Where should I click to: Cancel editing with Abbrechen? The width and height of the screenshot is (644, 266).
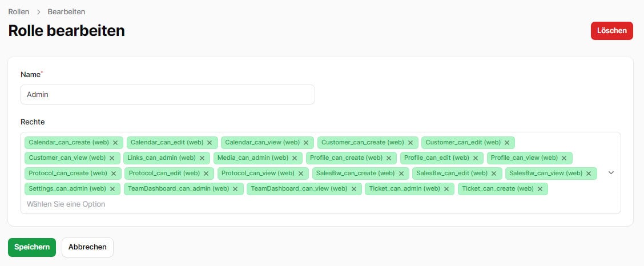[87, 247]
